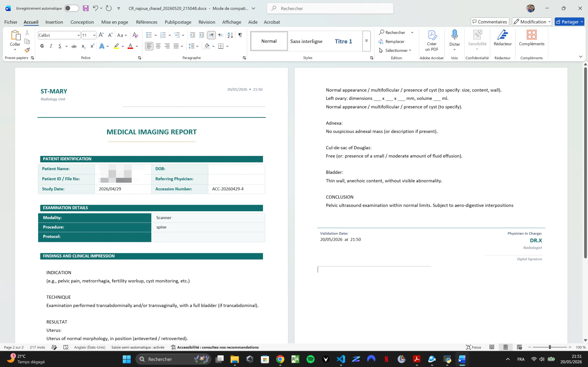Increase font size with the larger A icon
The height and width of the screenshot is (367, 588).
pos(101,35)
